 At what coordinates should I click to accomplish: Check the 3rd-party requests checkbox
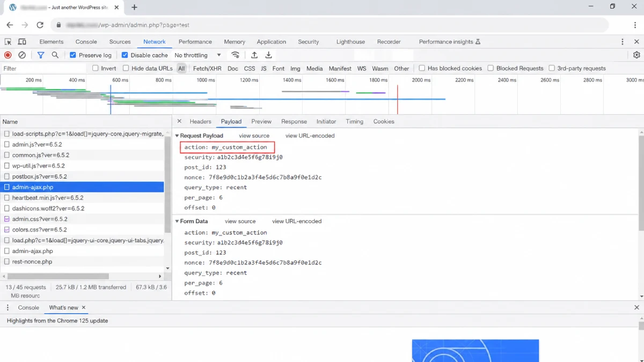[552, 68]
